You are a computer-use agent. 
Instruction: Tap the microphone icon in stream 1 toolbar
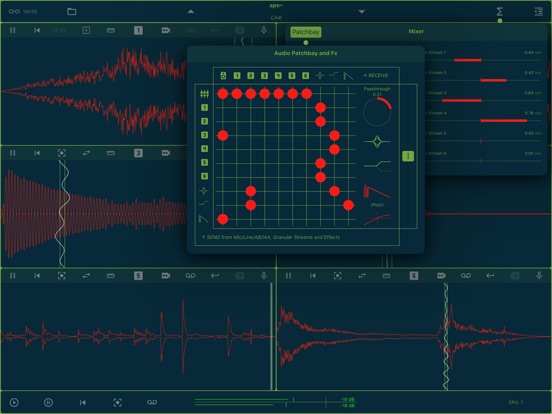264,30
